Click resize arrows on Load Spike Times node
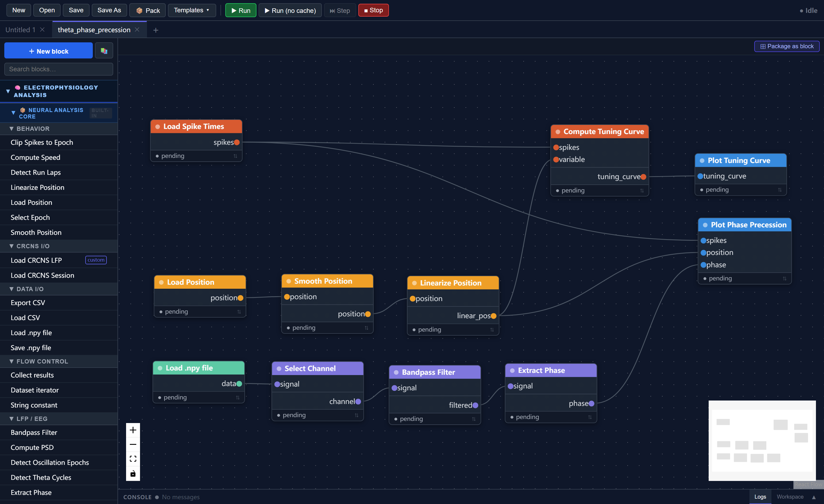 click(x=235, y=156)
